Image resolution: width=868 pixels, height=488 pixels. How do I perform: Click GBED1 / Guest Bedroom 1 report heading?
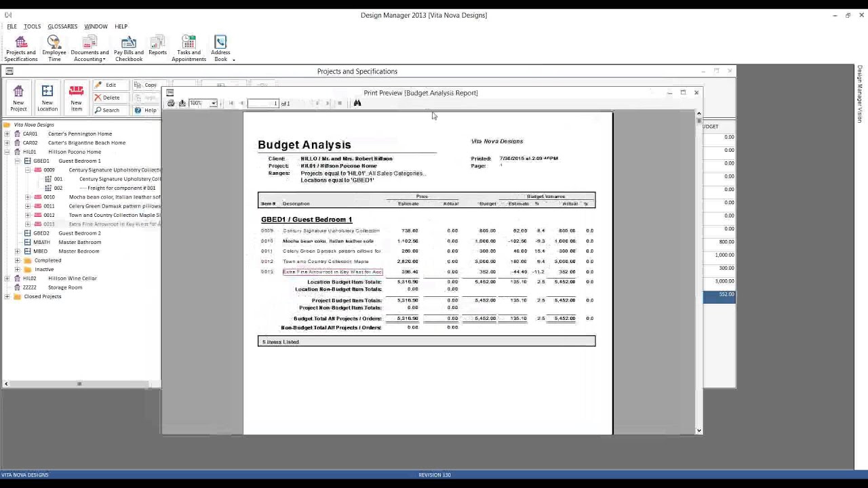(307, 220)
